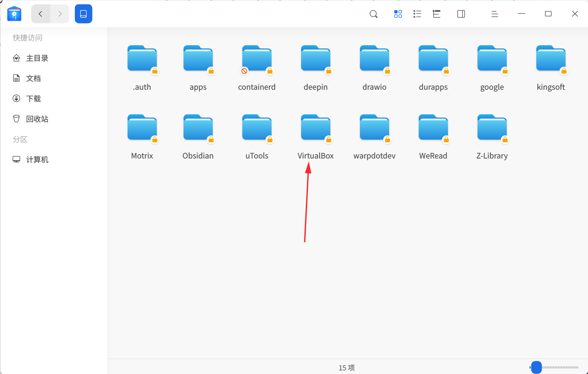This screenshot has height=374, width=588.
Task: Select the google folder icon
Action: coord(492,59)
